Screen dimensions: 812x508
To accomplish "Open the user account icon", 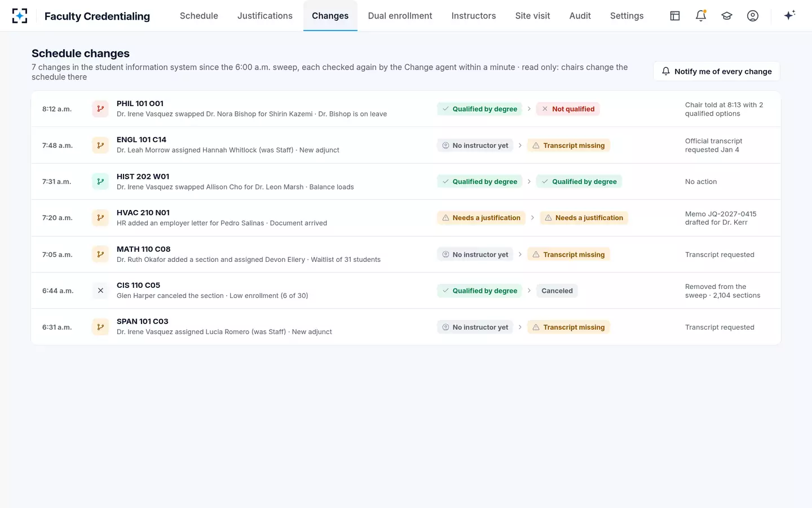I will pyautogui.click(x=753, y=16).
